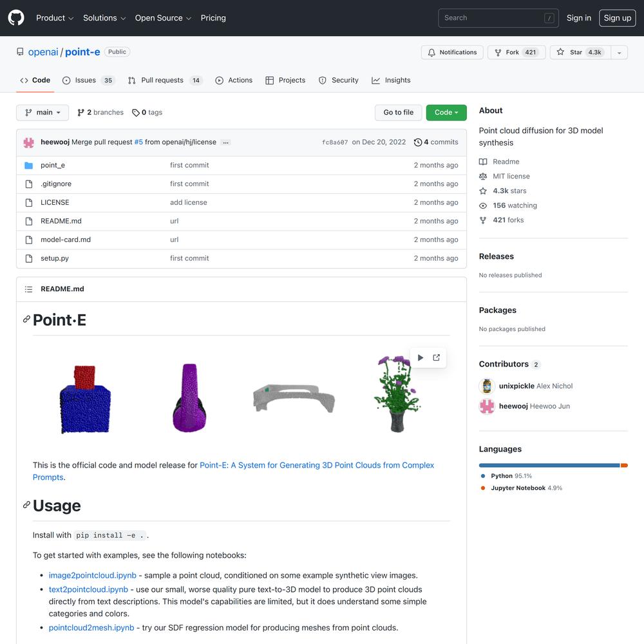
Task: Click the branch icon next to 2 branches
Action: [x=81, y=113]
